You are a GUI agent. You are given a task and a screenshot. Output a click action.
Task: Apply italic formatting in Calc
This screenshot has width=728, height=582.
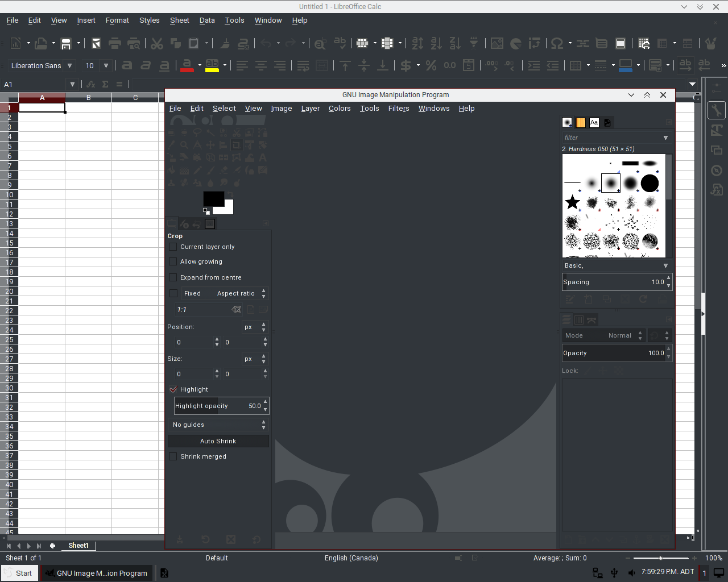coord(146,65)
